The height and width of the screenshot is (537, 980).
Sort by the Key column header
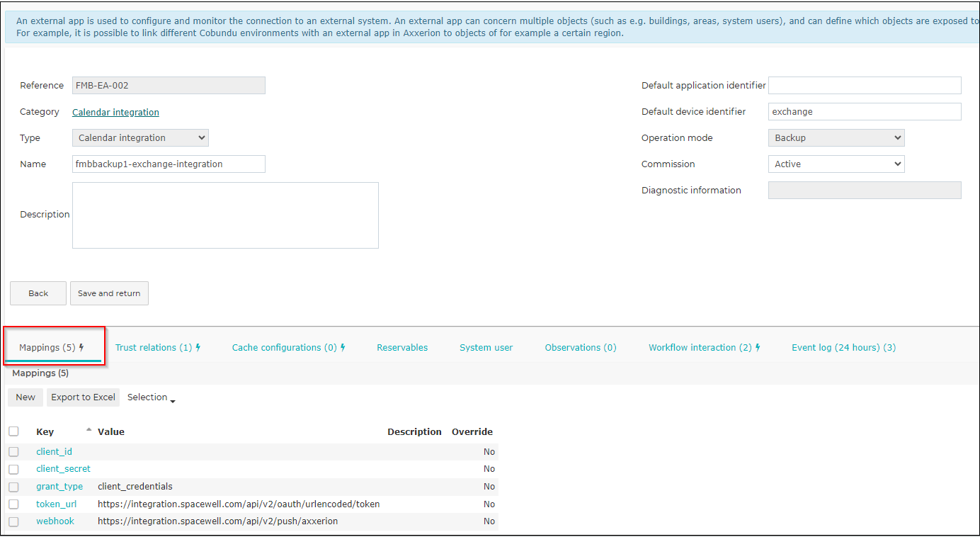coord(45,431)
